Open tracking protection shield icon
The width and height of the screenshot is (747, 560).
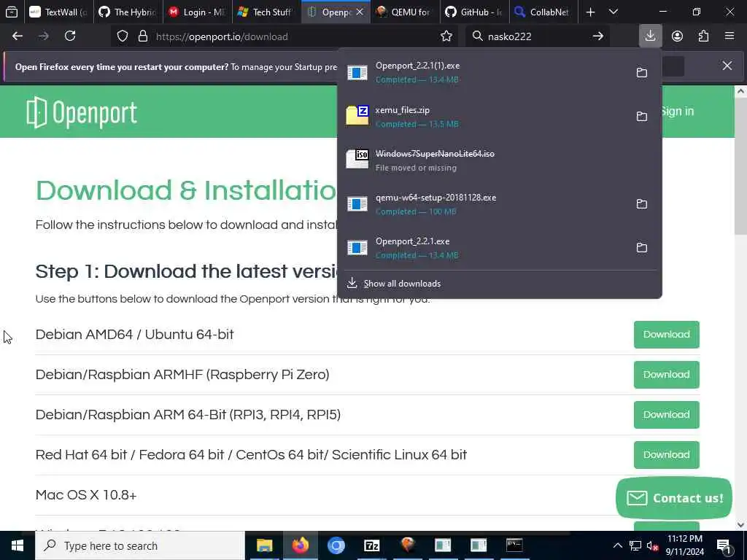(x=123, y=36)
